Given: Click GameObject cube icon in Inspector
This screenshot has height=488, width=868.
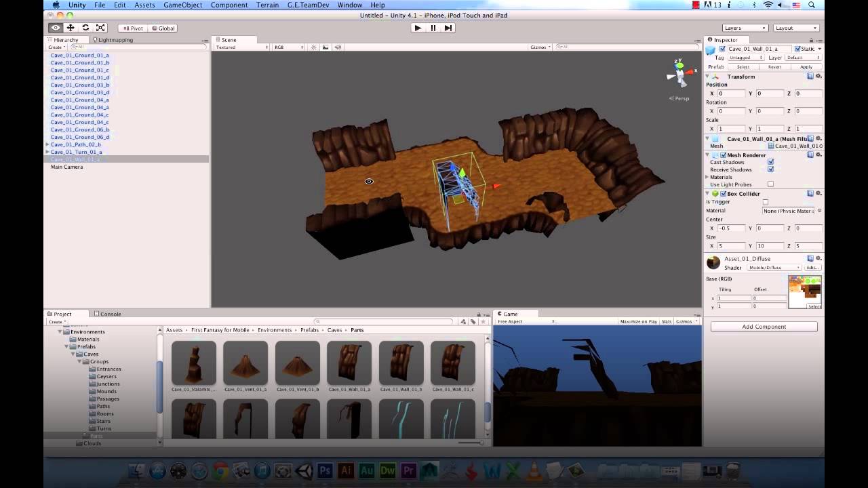Looking at the screenshot, I should tap(711, 49).
